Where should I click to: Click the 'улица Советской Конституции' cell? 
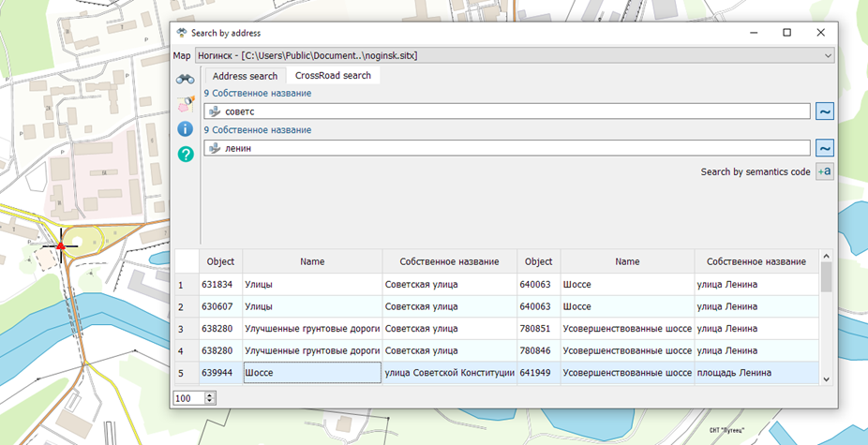point(449,373)
